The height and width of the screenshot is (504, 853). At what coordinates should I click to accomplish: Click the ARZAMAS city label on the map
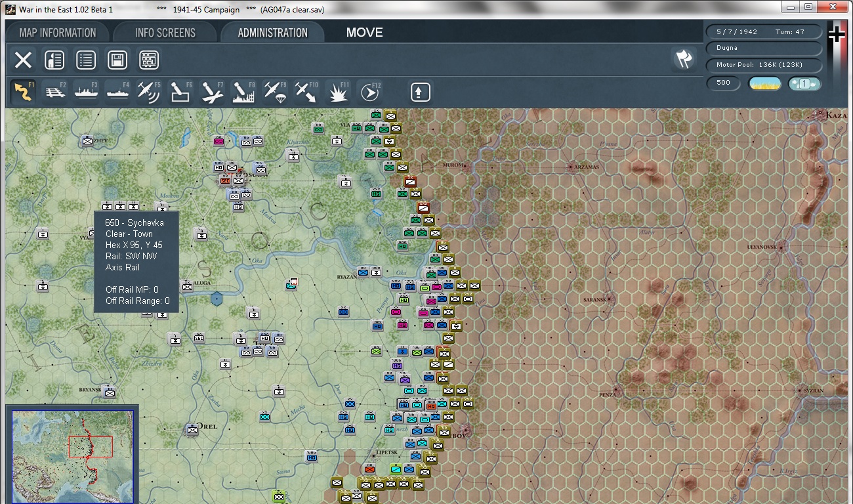pos(587,167)
